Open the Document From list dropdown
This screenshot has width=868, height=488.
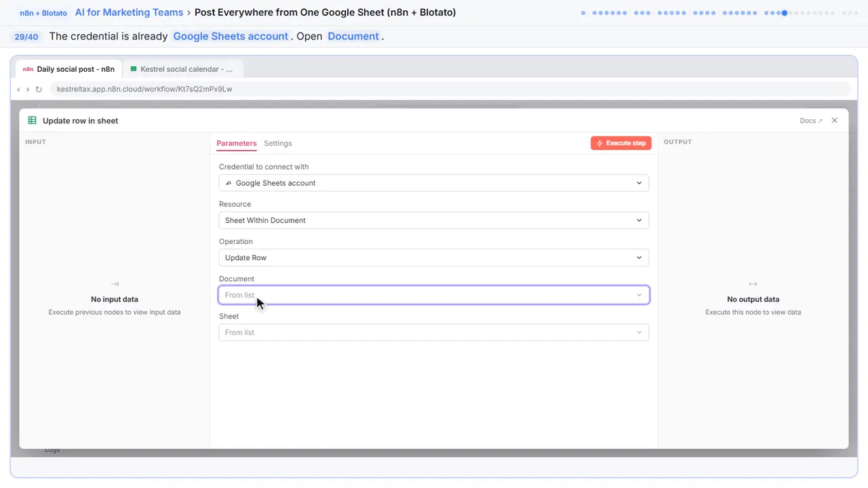click(434, 295)
